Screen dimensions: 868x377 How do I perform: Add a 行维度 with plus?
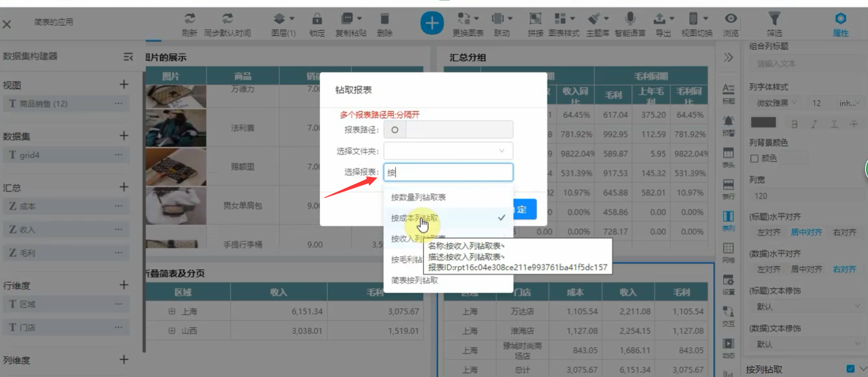(x=124, y=285)
